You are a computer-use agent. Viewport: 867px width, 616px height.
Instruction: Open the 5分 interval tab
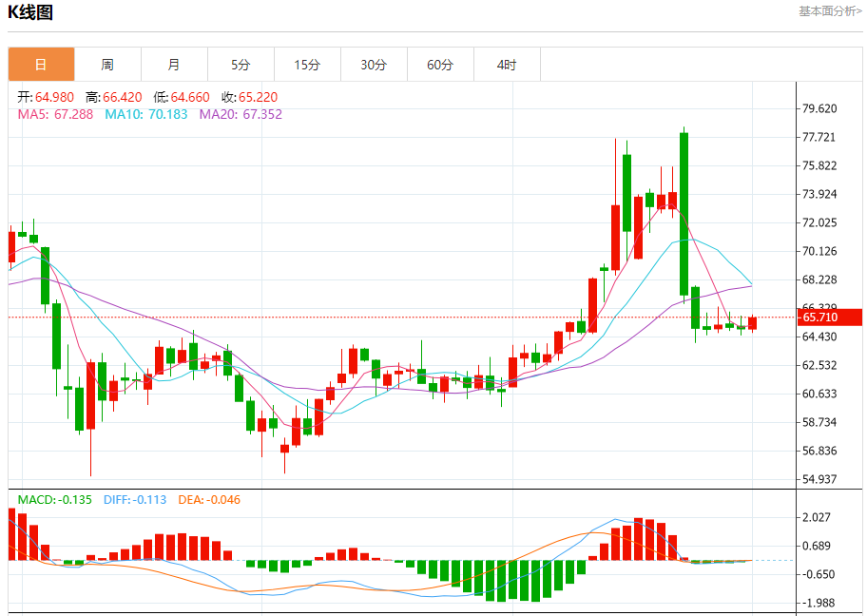241,65
